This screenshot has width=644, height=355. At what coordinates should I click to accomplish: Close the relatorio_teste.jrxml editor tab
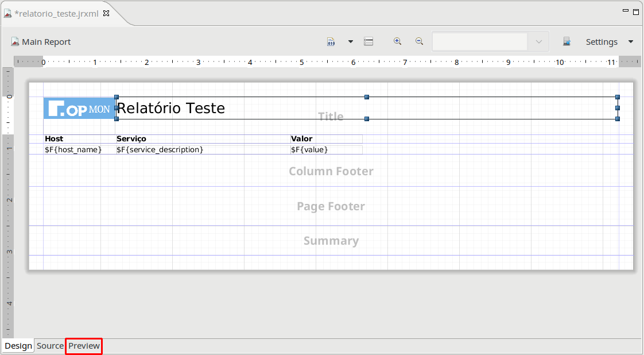pos(106,13)
